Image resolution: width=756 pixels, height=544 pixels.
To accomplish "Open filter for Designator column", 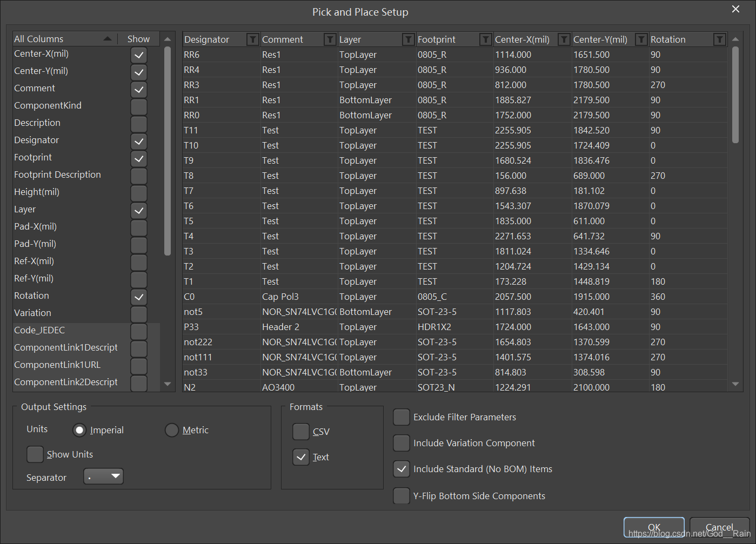I will coord(252,39).
